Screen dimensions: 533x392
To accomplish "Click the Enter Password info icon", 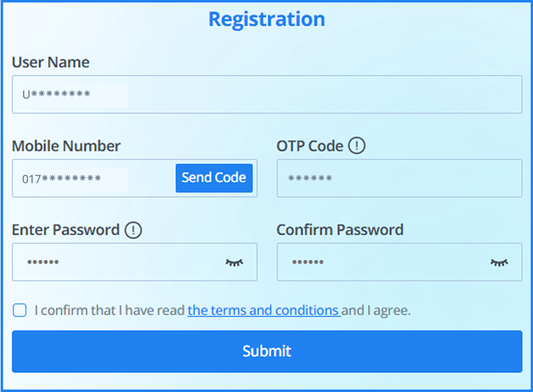I will click(x=133, y=230).
